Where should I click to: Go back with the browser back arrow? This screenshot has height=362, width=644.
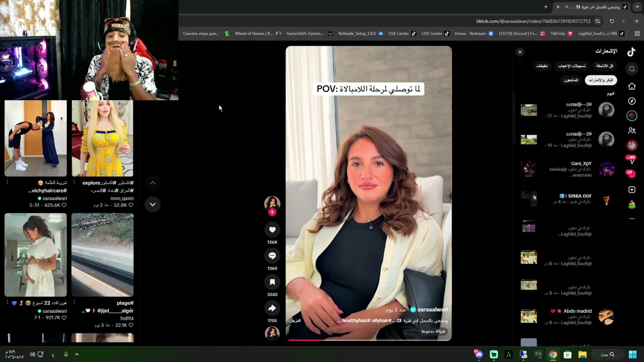636,21
